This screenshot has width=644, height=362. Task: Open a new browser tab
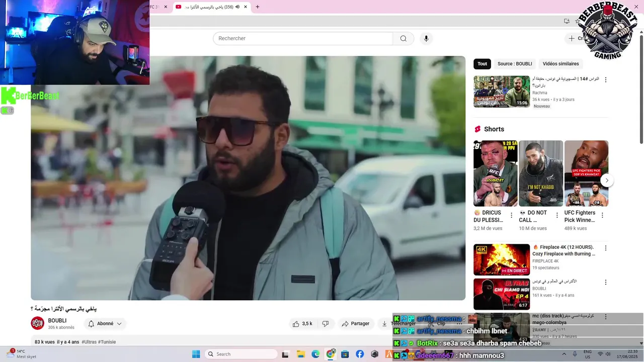258,7
